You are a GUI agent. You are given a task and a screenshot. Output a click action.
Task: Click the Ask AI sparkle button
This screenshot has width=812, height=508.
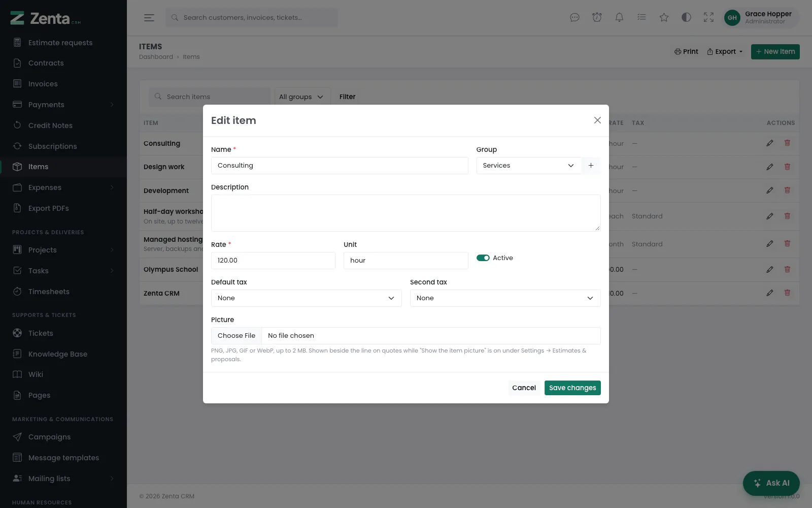point(771,483)
